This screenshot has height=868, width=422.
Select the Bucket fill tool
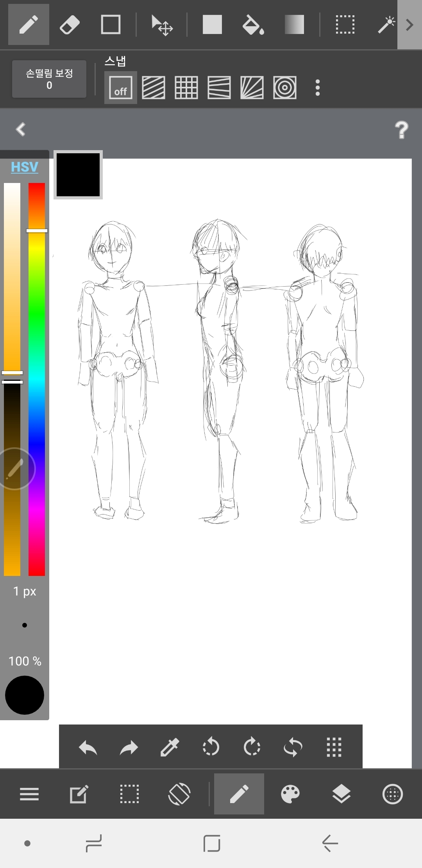(253, 25)
